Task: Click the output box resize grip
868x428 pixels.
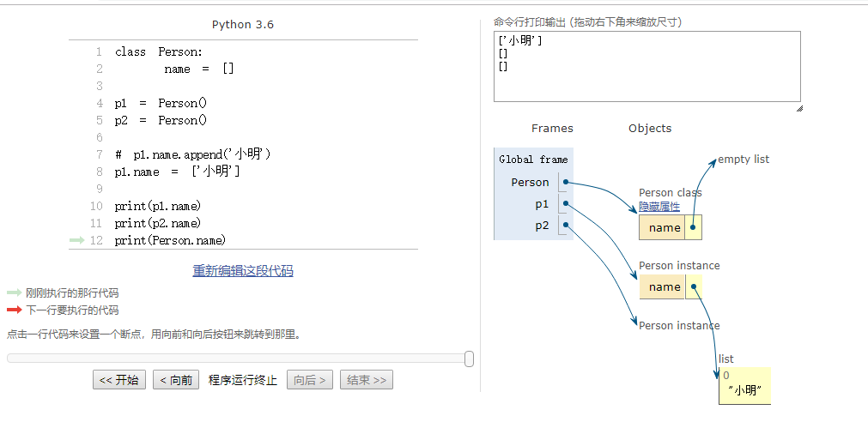Action: [x=799, y=109]
